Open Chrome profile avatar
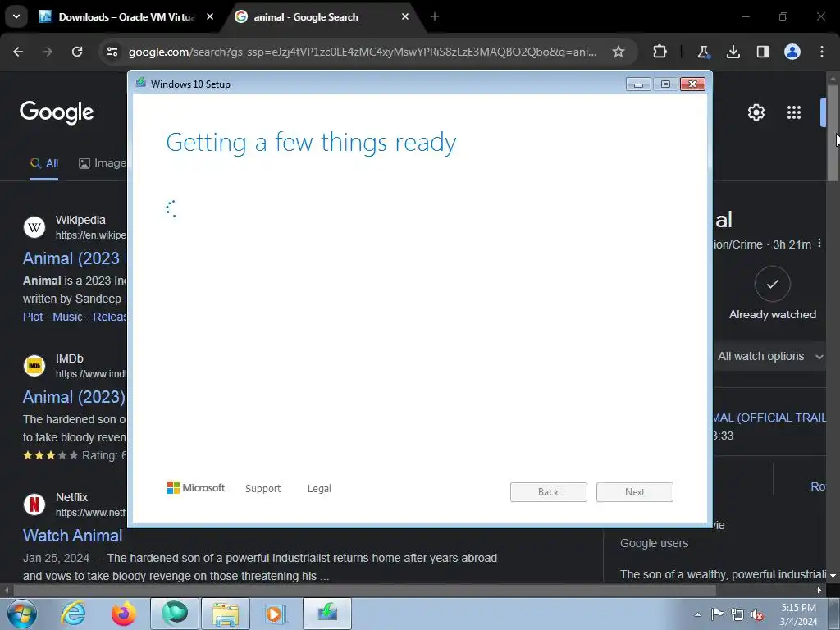840x630 pixels. (x=792, y=52)
